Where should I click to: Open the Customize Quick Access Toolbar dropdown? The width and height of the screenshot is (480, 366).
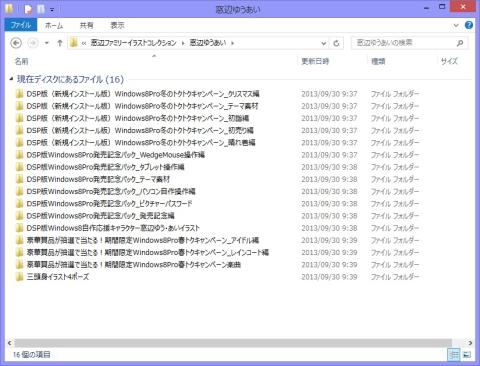point(52,10)
